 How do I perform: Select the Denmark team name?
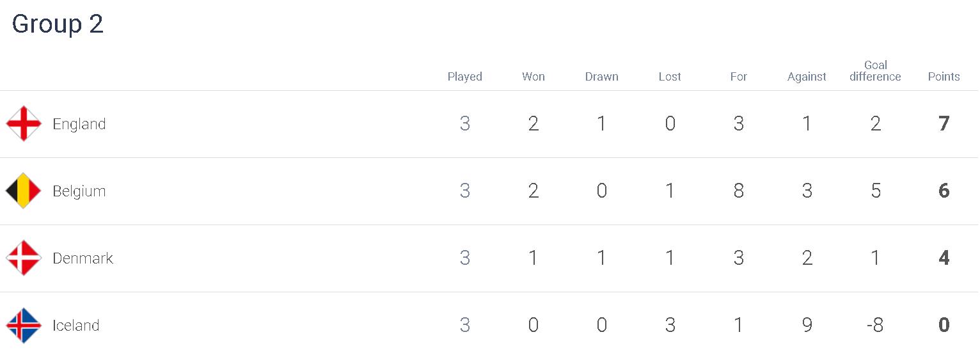click(x=83, y=258)
